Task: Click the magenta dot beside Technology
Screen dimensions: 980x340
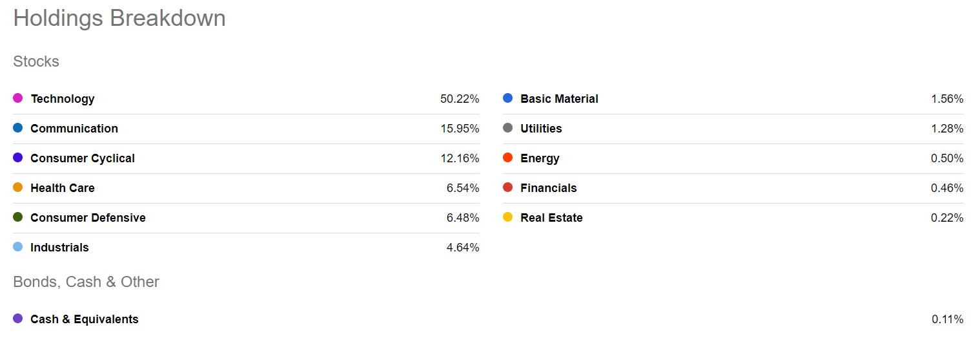Action: (18, 98)
